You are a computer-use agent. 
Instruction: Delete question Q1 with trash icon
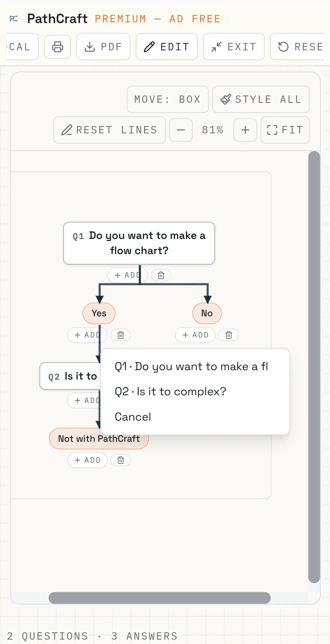pos(161,275)
